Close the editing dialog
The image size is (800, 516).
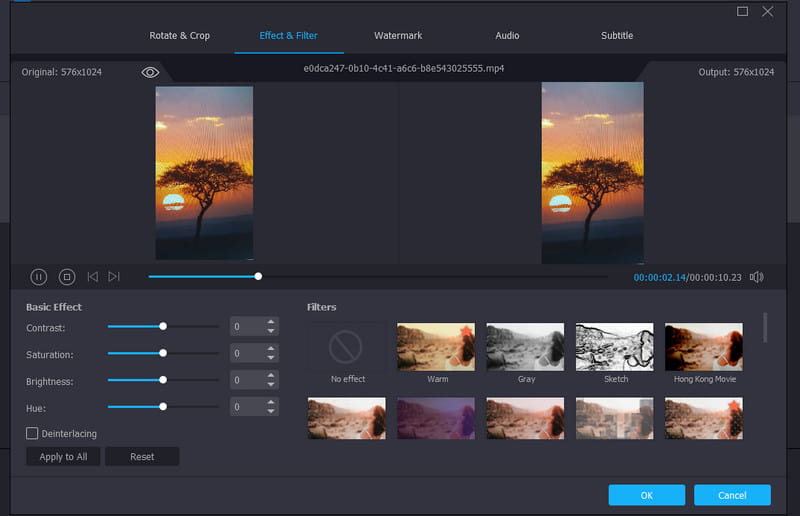(x=767, y=11)
